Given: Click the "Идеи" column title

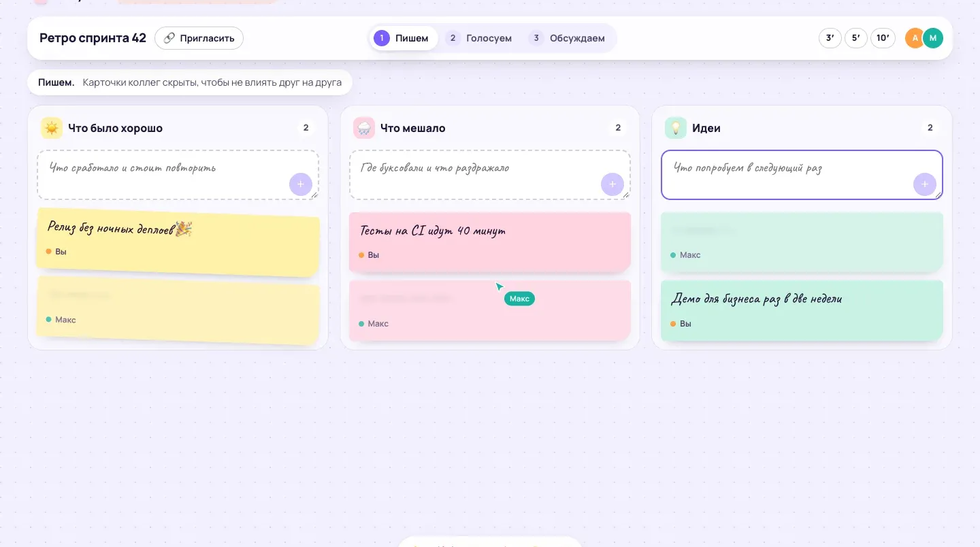Looking at the screenshot, I should pyautogui.click(x=706, y=128).
